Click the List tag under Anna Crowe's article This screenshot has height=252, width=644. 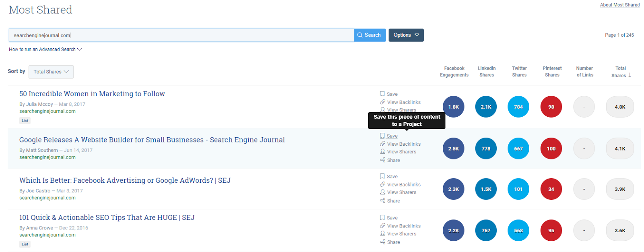tap(25, 244)
